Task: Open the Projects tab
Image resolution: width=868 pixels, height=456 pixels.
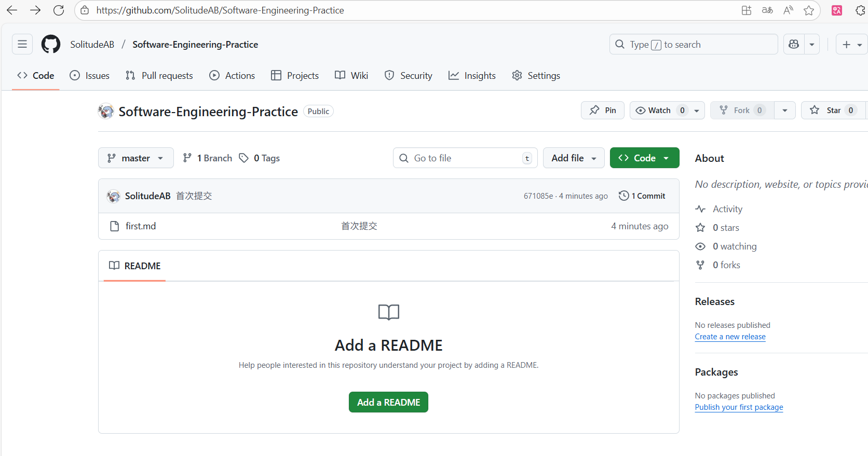Action: (295, 76)
